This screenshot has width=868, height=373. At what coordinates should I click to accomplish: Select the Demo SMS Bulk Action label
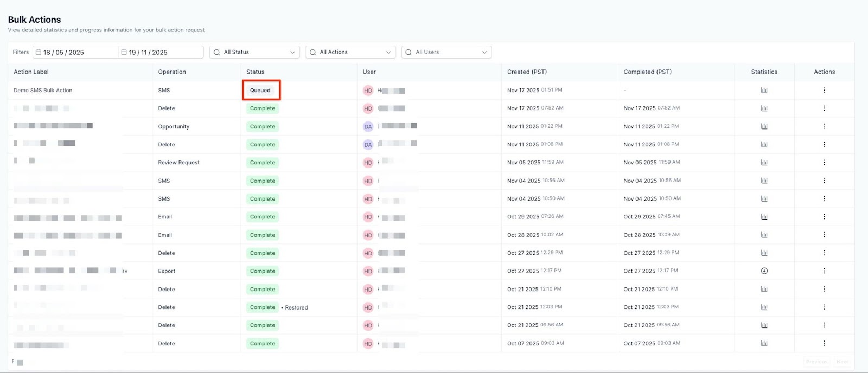pos(43,91)
